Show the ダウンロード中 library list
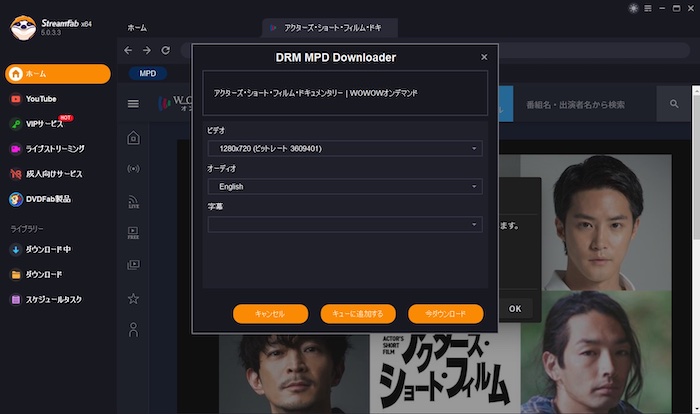The height and width of the screenshot is (414, 700). point(48,249)
